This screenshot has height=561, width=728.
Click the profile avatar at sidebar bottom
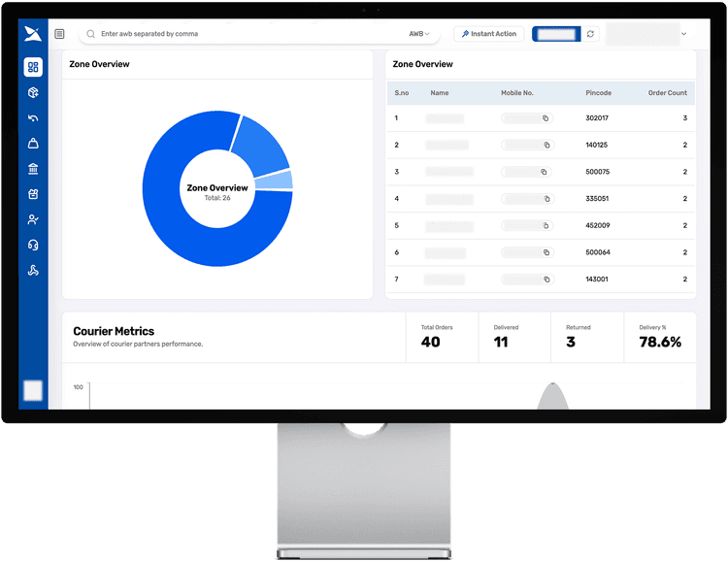tap(33, 390)
